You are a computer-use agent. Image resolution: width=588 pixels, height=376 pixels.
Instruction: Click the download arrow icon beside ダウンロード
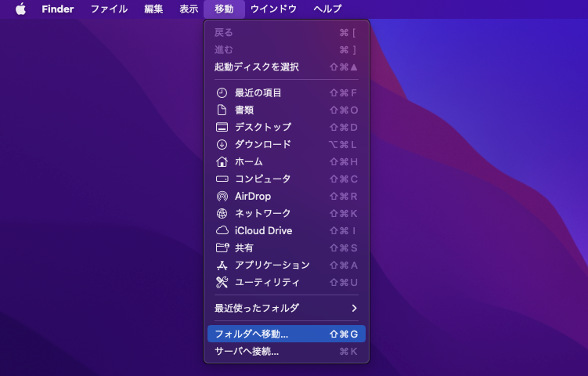222,144
